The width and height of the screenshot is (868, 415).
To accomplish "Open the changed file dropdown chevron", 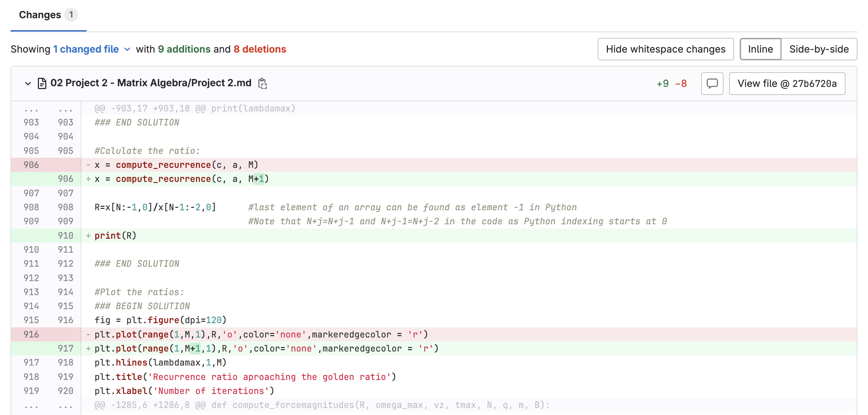I will 128,49.
